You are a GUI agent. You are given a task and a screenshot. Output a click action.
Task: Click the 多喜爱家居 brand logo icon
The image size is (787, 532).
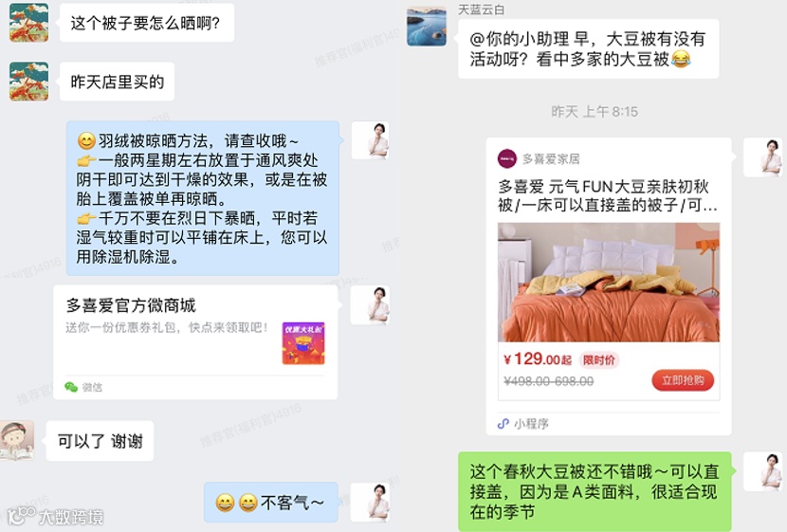pyautogui.click(x=506, y=158)
